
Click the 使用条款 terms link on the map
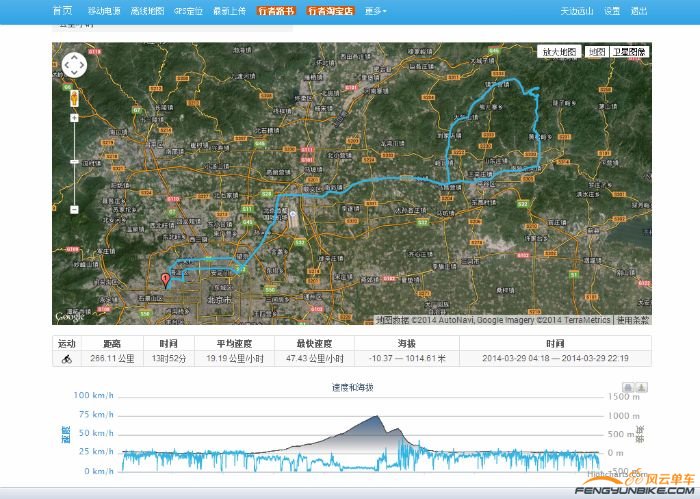pos(633,320)
